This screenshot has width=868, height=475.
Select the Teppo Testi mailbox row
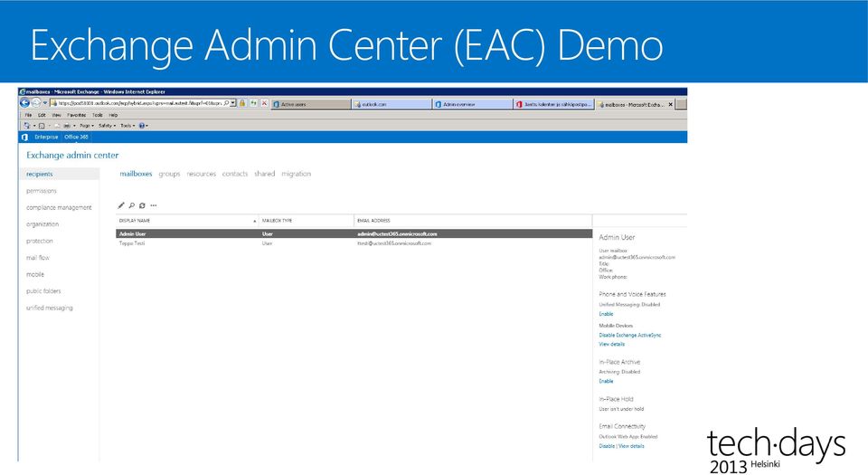(x=354, y=243)
